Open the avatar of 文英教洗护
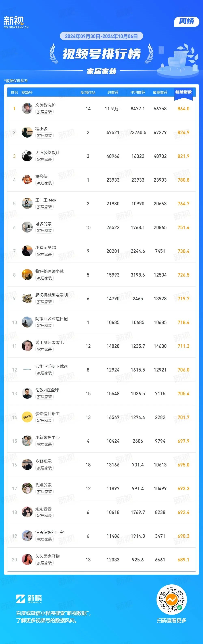 pyautogui.click(x=27, y=108)
